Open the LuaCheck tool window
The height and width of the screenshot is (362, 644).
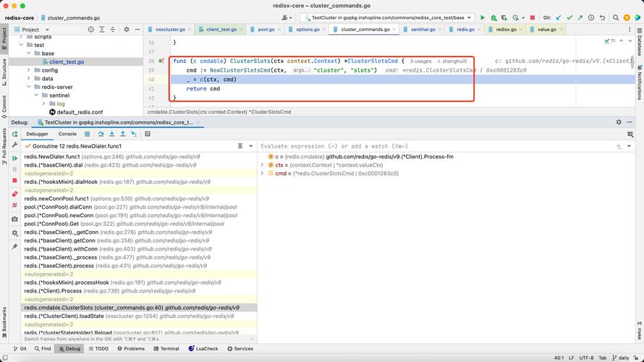click(203, 348)
